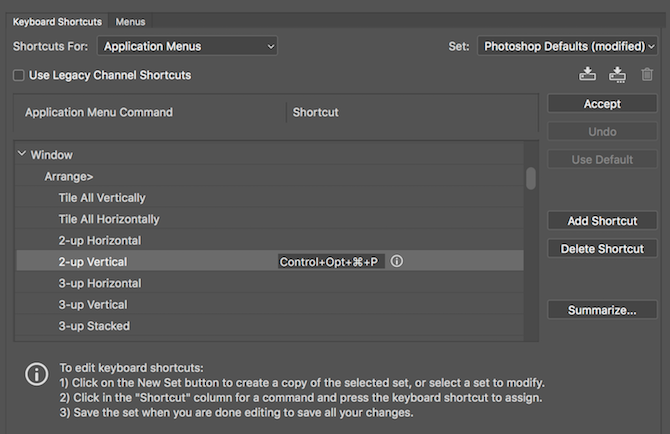The width and height of the screenshot is (670, 434).
Task: Open the Shortcuts For dropdown
Action: pos(187,46)
